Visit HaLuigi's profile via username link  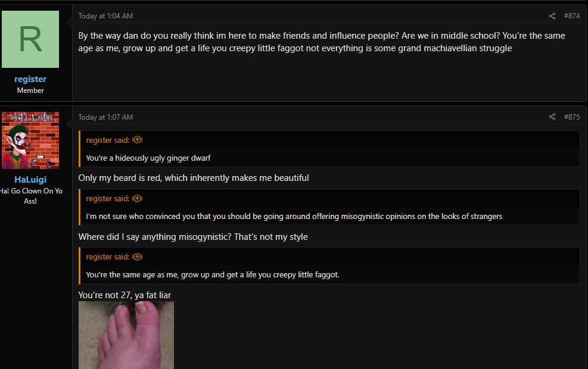coord(30,180)
